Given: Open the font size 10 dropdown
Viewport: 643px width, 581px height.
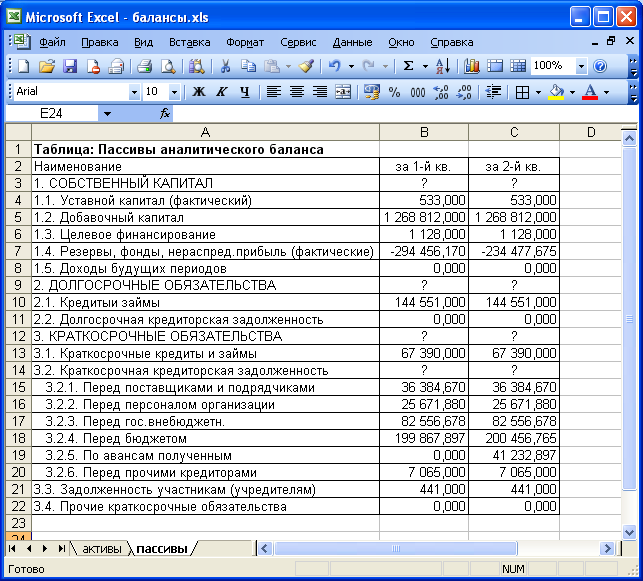Looking at the screenshot, I should coord(174,92).
